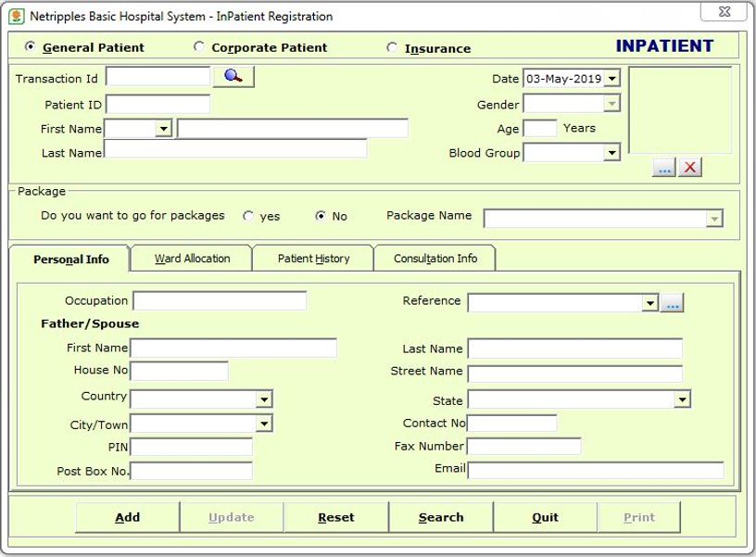Click the Occupation field
Screen dimensions: 756x557
click(x=220, y=300)
